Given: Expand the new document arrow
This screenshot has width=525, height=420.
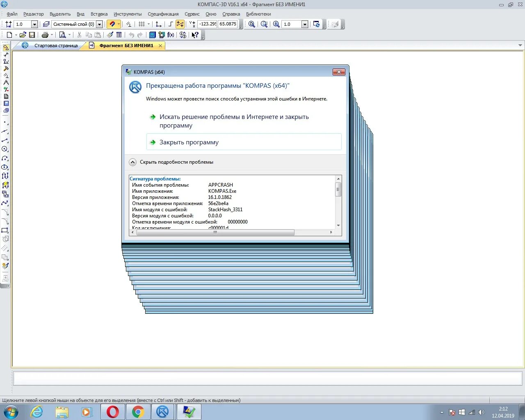Looking at the screenshot, I should 16,35.
